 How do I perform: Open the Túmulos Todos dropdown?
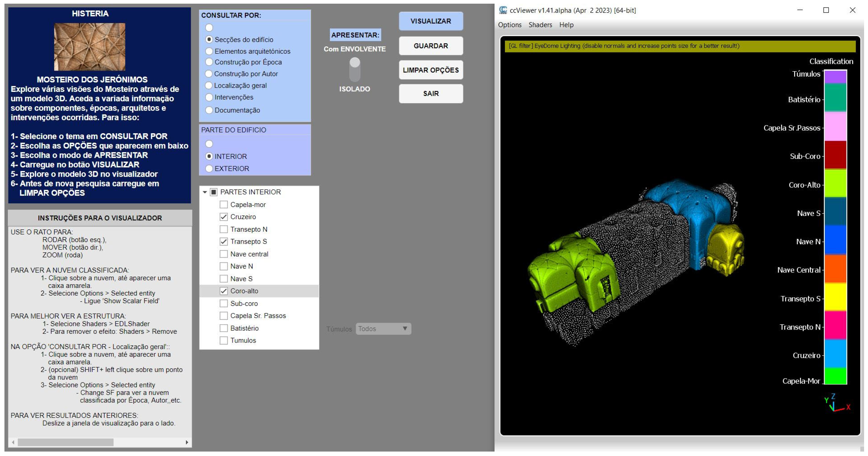383,329
